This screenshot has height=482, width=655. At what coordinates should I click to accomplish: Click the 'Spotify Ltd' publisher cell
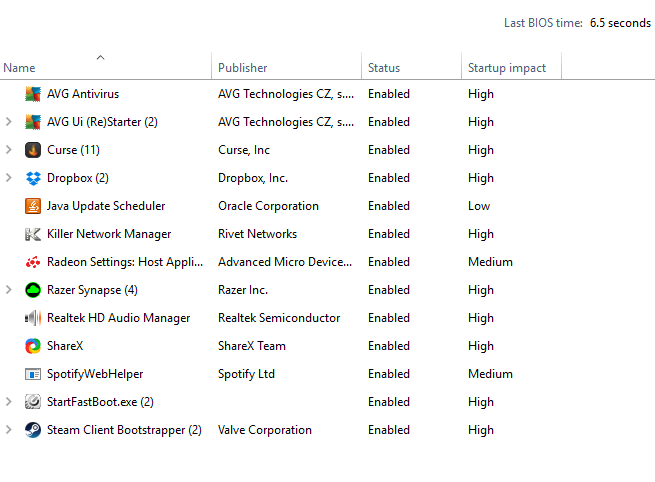[x=246, y=374]
